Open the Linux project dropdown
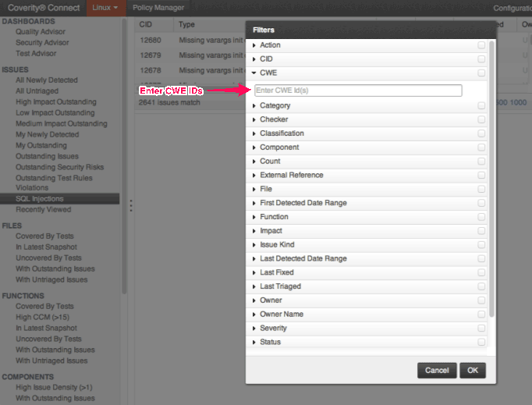Viewport: 532px width, 405px height. pyautogui.click(x=106, y=8)
